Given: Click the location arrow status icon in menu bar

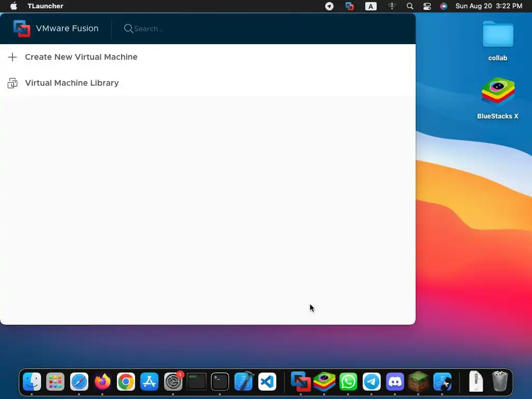Looking at the screenshot, I should [x=329, y=6].
